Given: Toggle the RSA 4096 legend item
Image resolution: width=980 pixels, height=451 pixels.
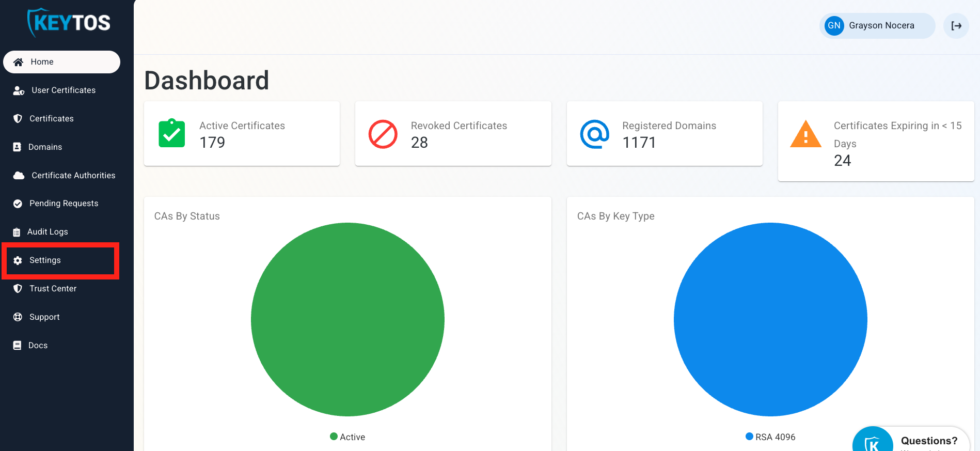Looking at the screenshot, I should [x=770, y=437].
